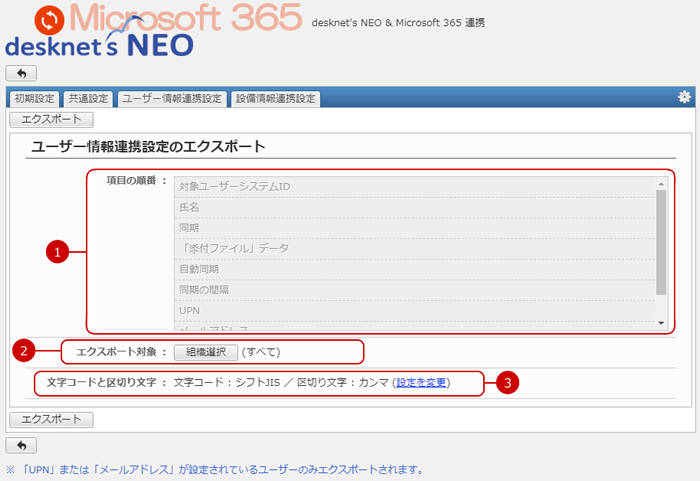Click the (すべて) export target text
This screenshot has width=700, height=481.
click(x=261, y=352)
